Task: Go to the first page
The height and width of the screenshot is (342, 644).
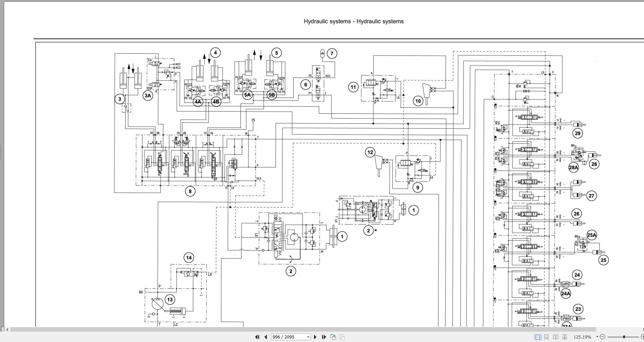Action: [x=257, y=337]
